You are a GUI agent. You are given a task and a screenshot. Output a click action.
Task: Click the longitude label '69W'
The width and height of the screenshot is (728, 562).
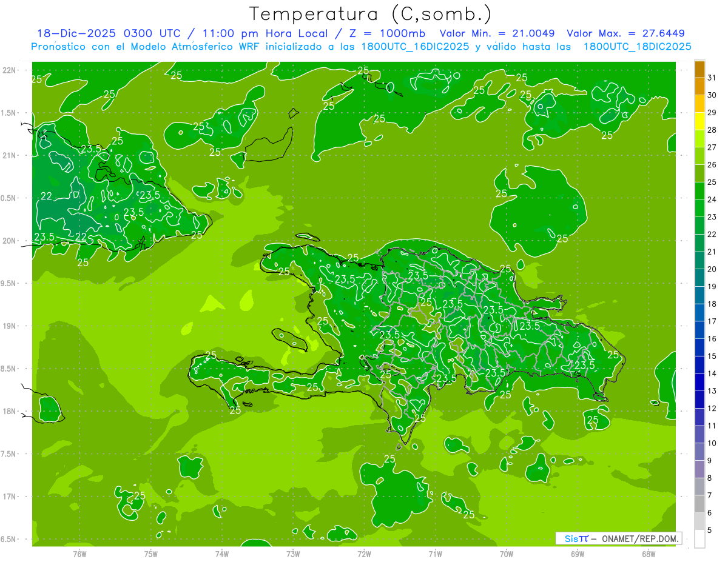tap(578, 554)
